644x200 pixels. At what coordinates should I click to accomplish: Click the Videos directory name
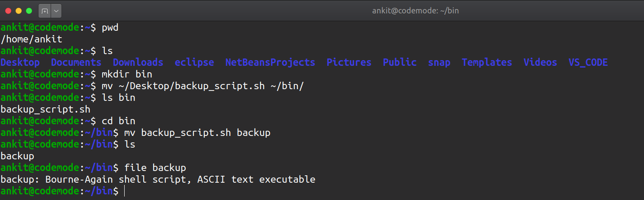click(540, 62)
